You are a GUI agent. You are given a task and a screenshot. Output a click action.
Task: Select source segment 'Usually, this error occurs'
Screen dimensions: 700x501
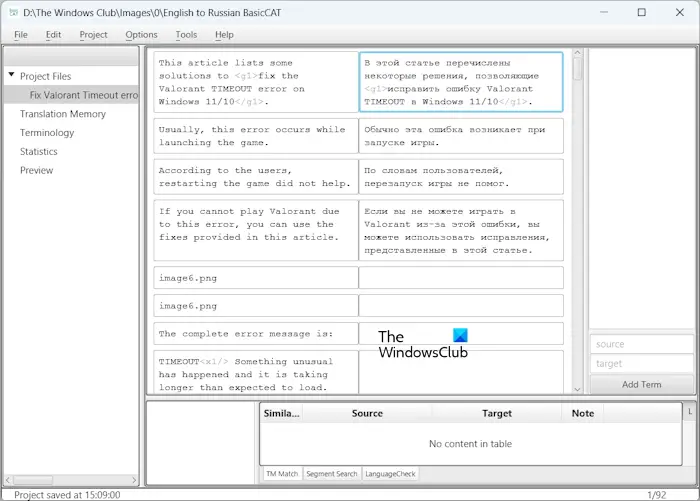pos(256,136)
